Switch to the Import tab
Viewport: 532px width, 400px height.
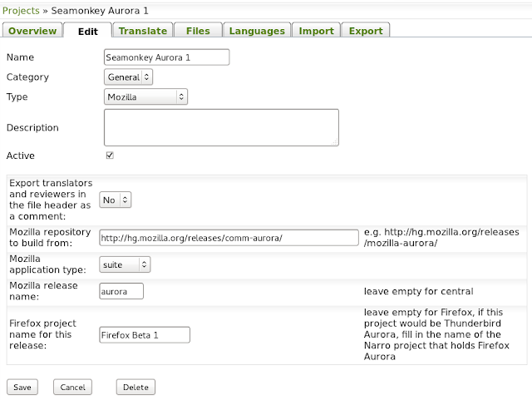click(x=316, y=31)
